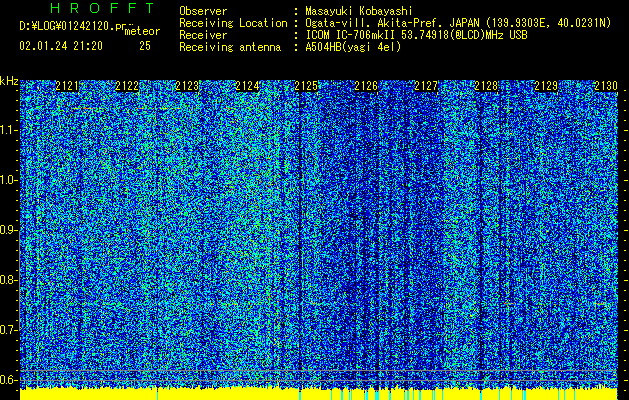Click the HROFFT title text
The image size is (629, 400).
tap(102, 8)
